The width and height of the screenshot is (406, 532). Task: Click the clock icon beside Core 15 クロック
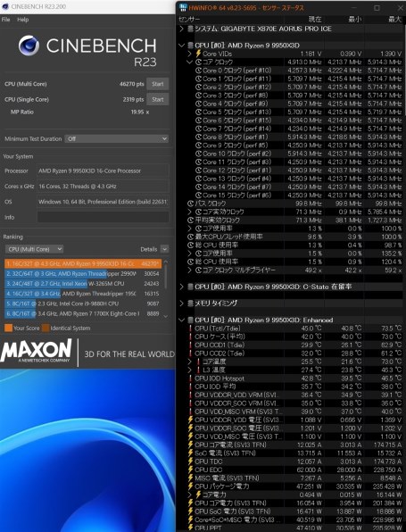[198, 195]
